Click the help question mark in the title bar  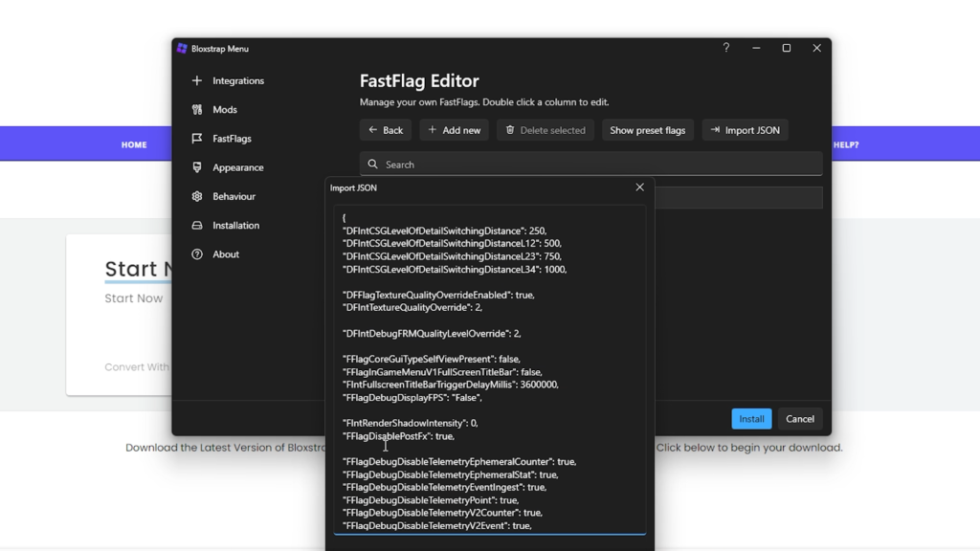click(x=726, y=48)
